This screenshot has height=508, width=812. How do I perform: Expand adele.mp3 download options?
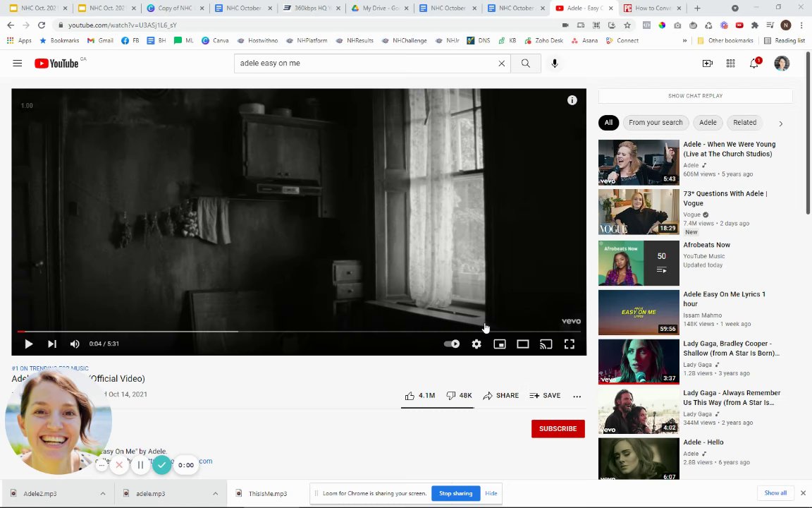(216, 493)
